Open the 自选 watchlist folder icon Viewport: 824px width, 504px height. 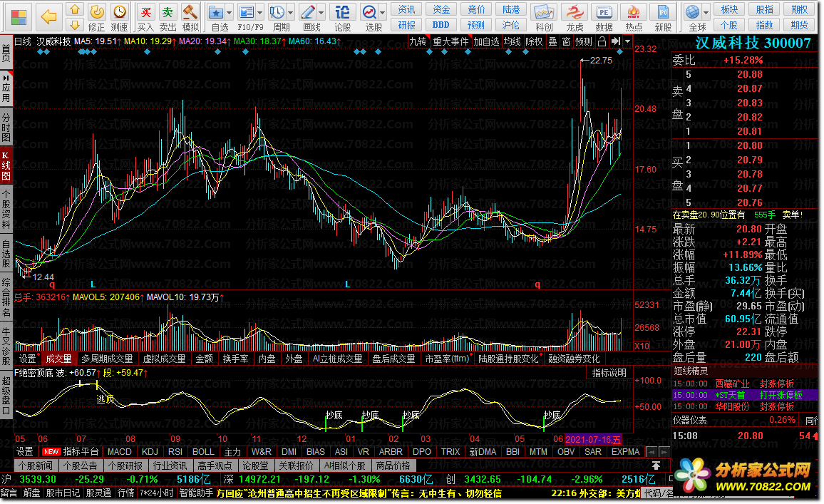215,11
